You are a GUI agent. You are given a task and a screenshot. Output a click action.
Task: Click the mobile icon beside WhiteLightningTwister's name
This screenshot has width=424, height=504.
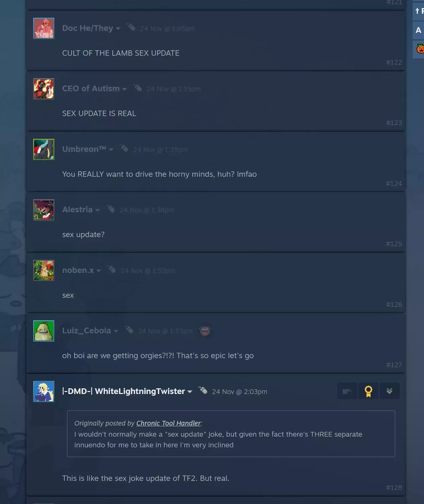pos(203,390)
